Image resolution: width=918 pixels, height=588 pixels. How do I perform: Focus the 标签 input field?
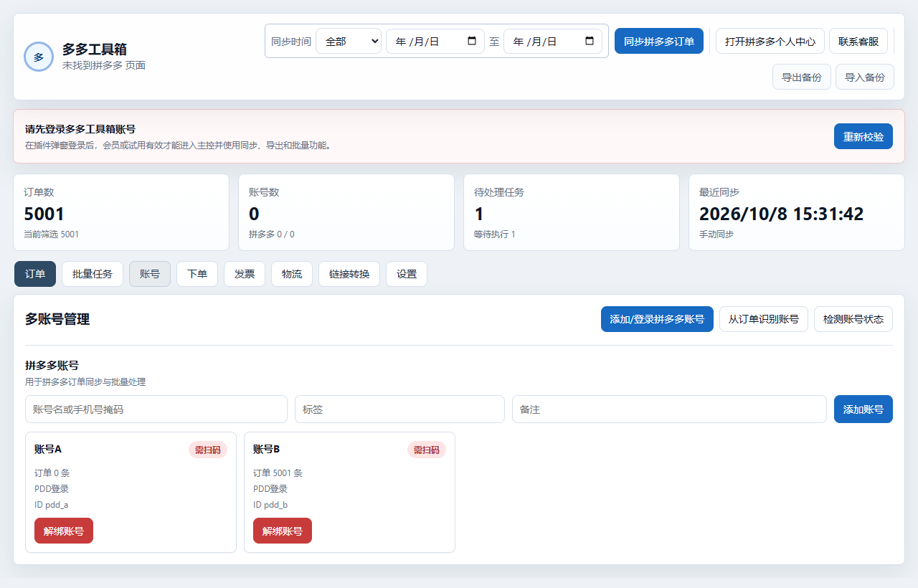click(399, 409)
